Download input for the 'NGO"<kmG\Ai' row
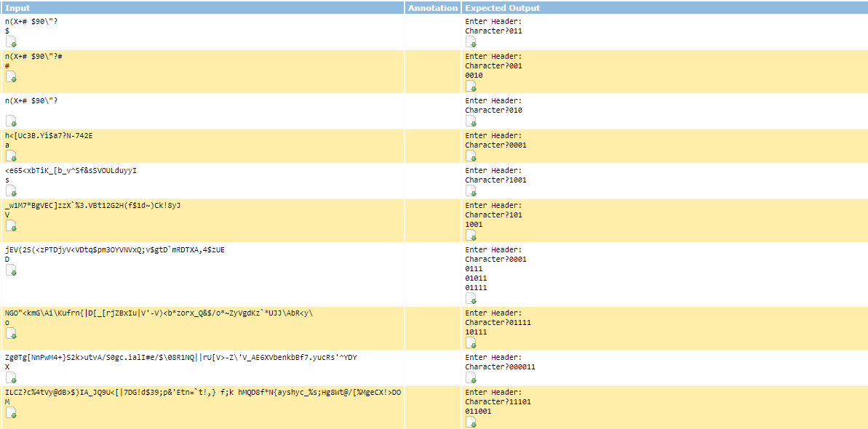This screenshot has width=868, height=429. pos(12,333)
